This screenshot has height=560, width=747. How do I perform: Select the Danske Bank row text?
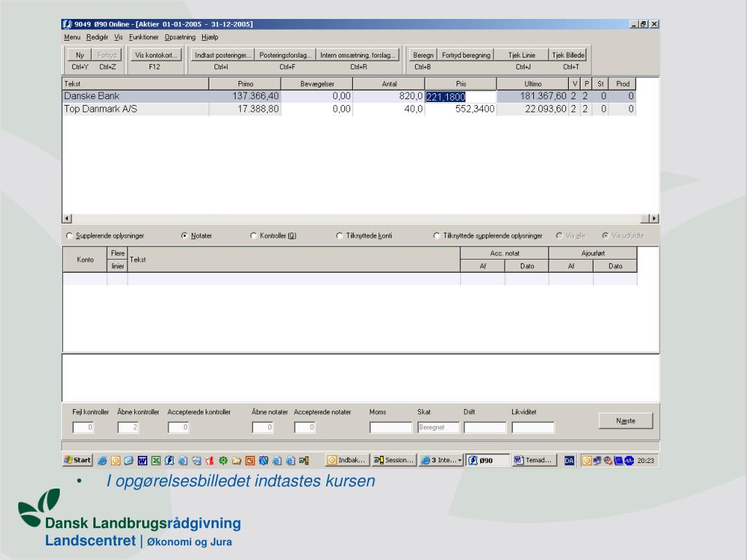(x=91, y=96)
